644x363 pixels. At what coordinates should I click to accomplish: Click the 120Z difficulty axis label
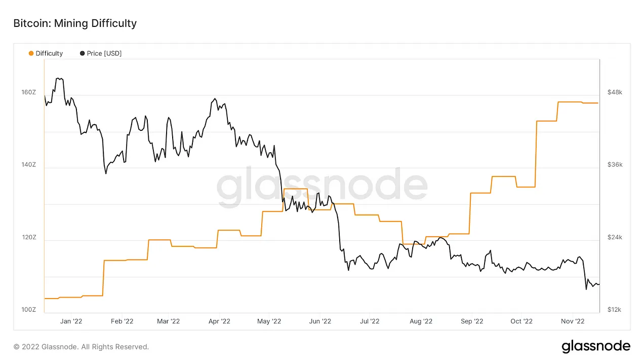tap(29, 238)
